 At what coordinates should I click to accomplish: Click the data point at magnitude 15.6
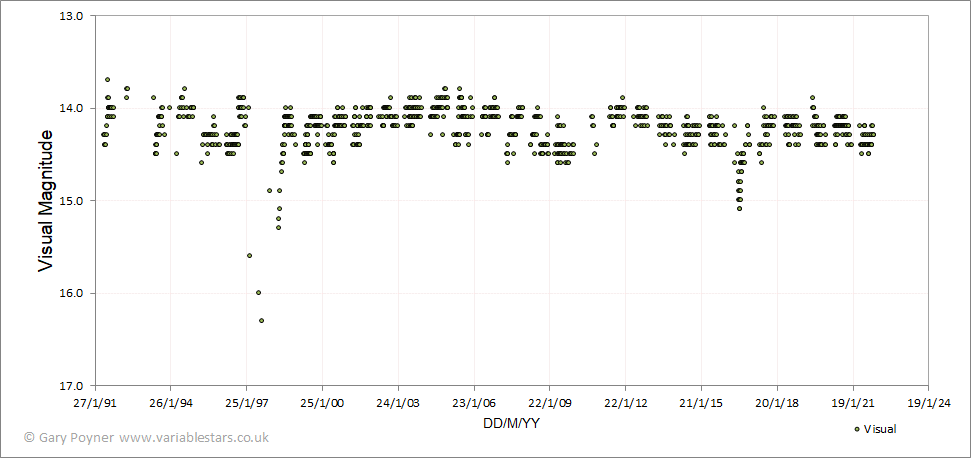click(249, 256)
